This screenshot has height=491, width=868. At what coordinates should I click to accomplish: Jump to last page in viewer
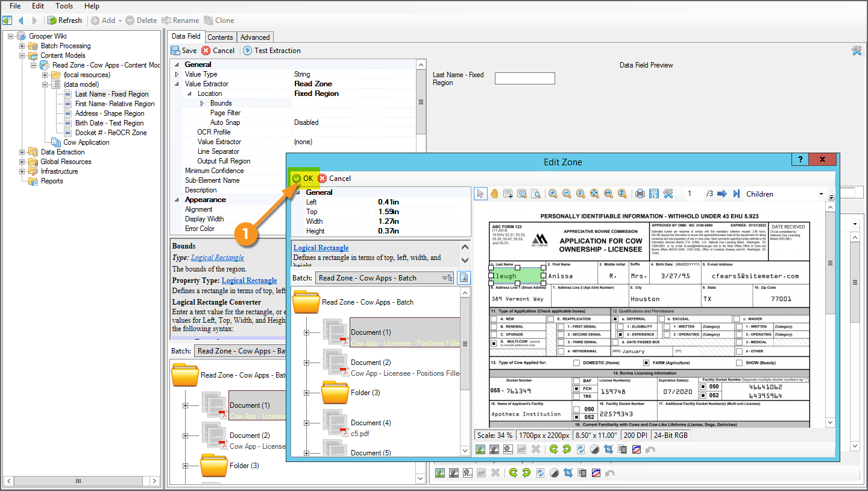(736, 194)
